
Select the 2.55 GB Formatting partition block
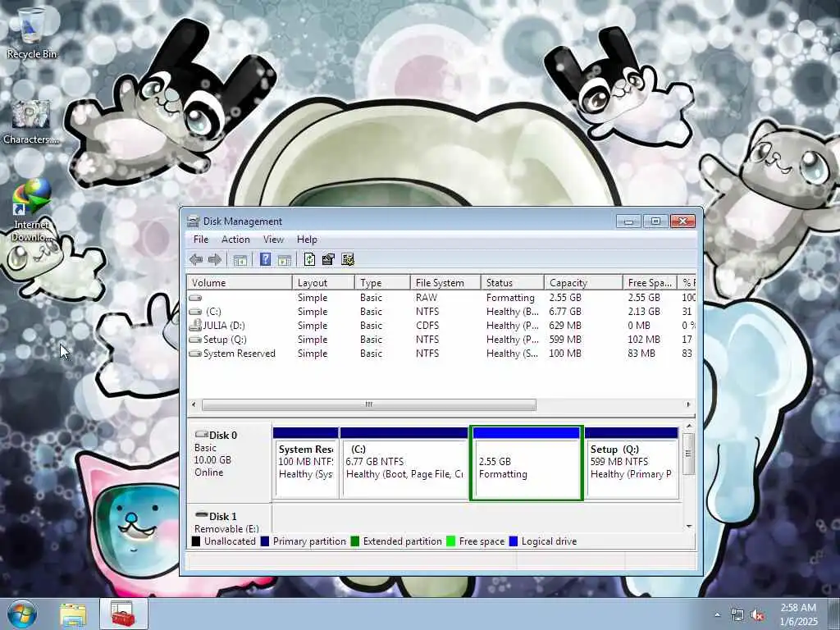pos(527,463)
